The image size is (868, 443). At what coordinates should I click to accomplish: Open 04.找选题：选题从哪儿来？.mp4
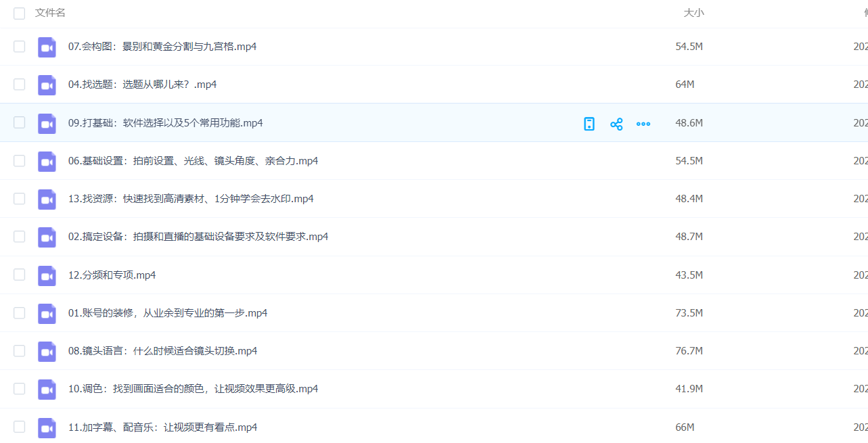(x=142, y=85)
